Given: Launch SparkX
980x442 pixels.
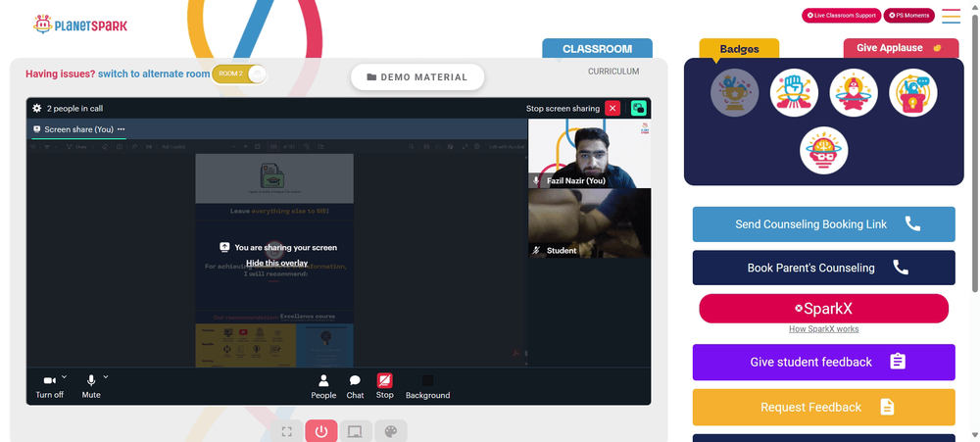Looking at the screenshot, I should coord(824,309).
